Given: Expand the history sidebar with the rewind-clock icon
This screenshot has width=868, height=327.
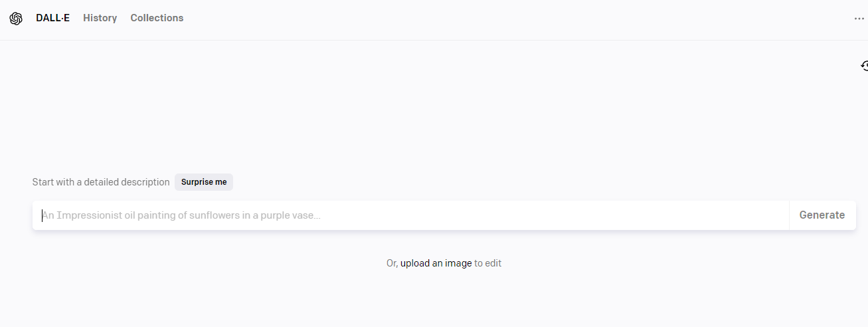Looking at the screenshot, I should (864, 65).
